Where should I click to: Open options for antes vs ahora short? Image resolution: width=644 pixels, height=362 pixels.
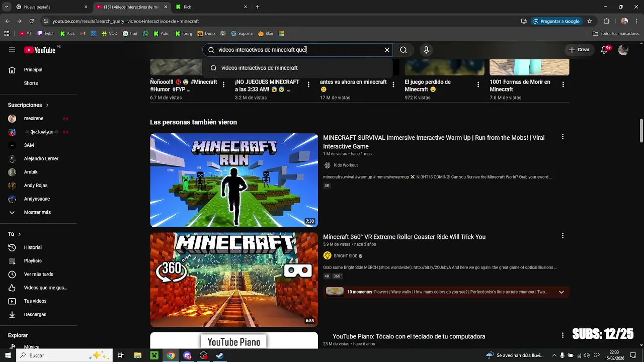[x=393, y=85]
